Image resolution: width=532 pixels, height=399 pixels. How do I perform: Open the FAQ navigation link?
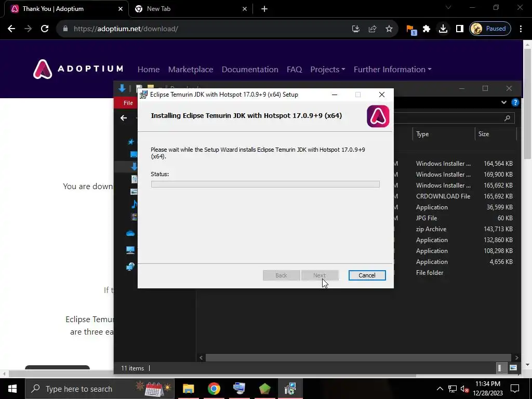click(x=294, y=69)
